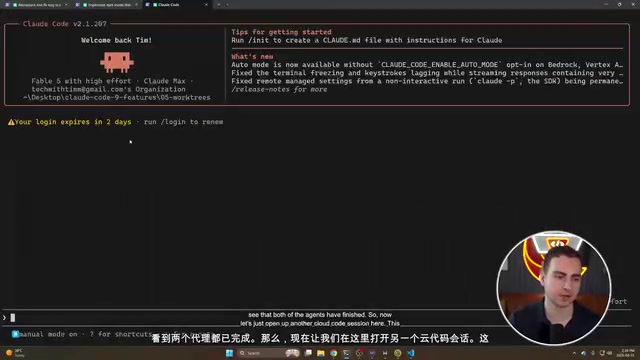This screenshot has width=640, height=360.
Task: Switch to the first terminal tab
Action: point(37,4)
